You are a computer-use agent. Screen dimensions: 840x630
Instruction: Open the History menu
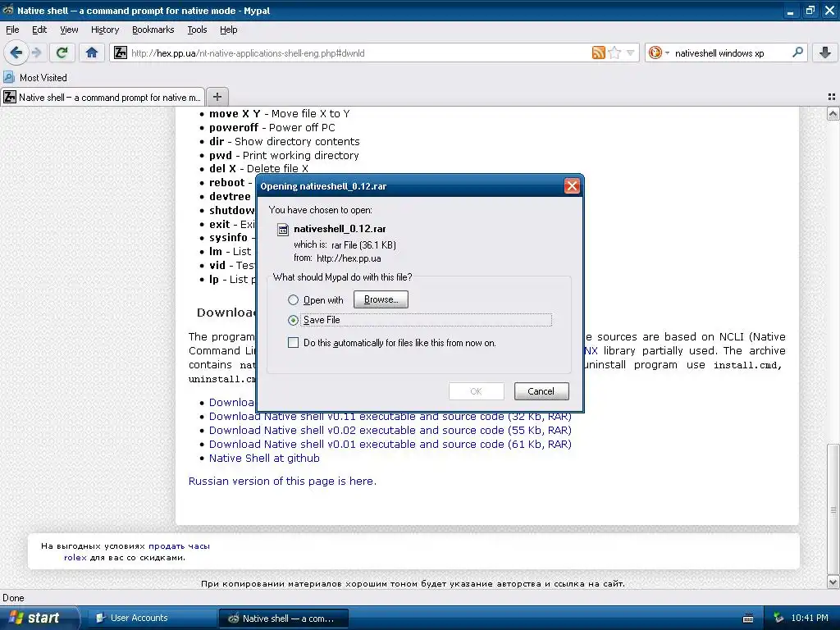coord(104,30)
